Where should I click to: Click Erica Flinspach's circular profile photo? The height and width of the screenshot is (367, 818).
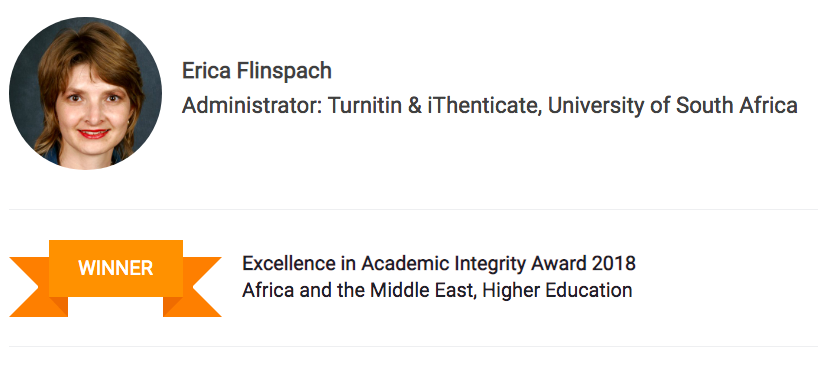click(x=85, y=93)
